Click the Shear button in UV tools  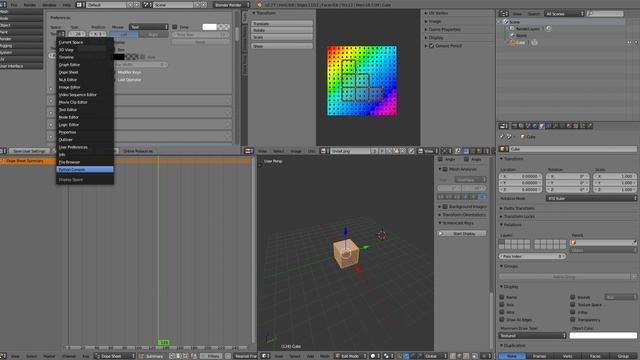(x=282, y=46)
